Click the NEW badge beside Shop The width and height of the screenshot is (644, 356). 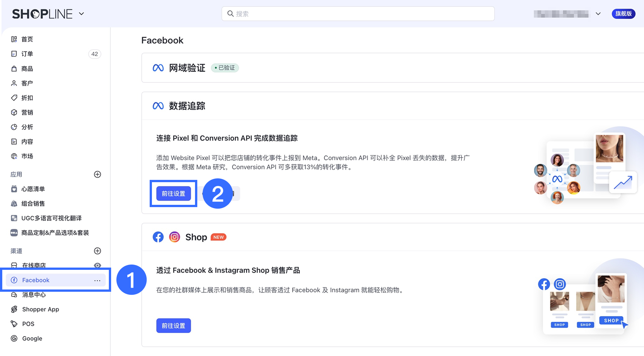click(x=218, y=237)
